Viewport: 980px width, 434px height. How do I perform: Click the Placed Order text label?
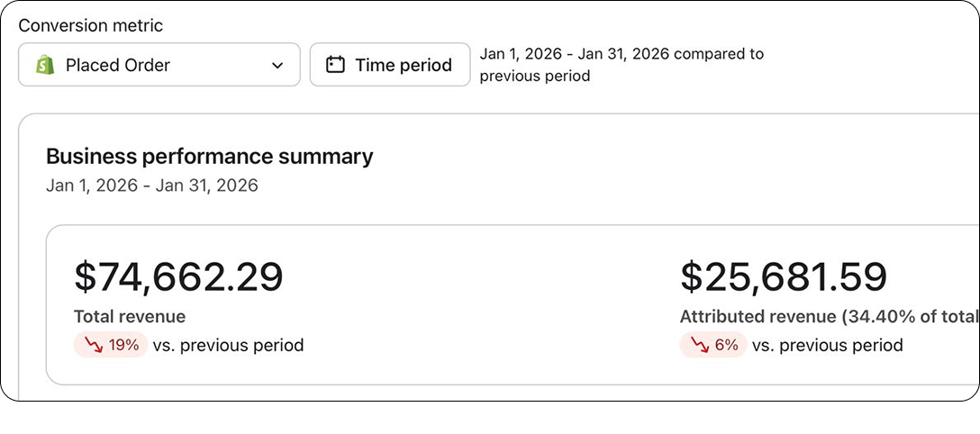pyautogui.click(x=117, y=66)
